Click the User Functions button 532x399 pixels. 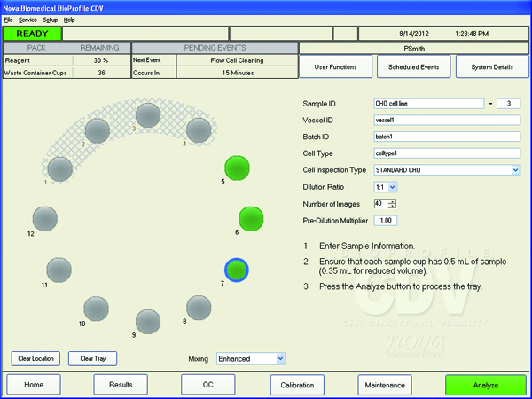coord(335,66)
